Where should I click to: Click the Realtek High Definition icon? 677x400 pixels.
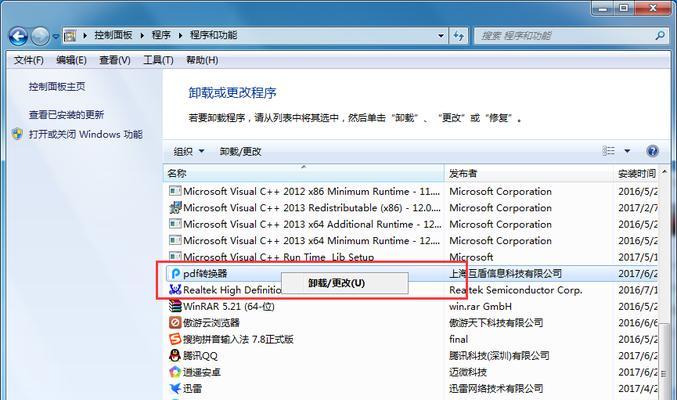175,289
